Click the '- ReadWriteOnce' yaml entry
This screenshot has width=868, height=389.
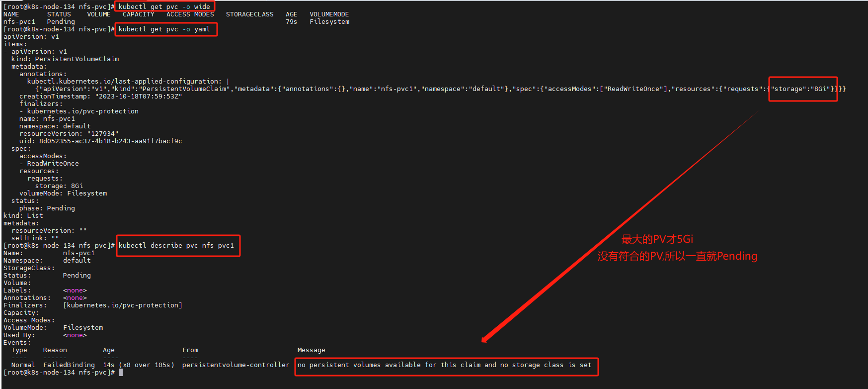(x=49, y=163)
